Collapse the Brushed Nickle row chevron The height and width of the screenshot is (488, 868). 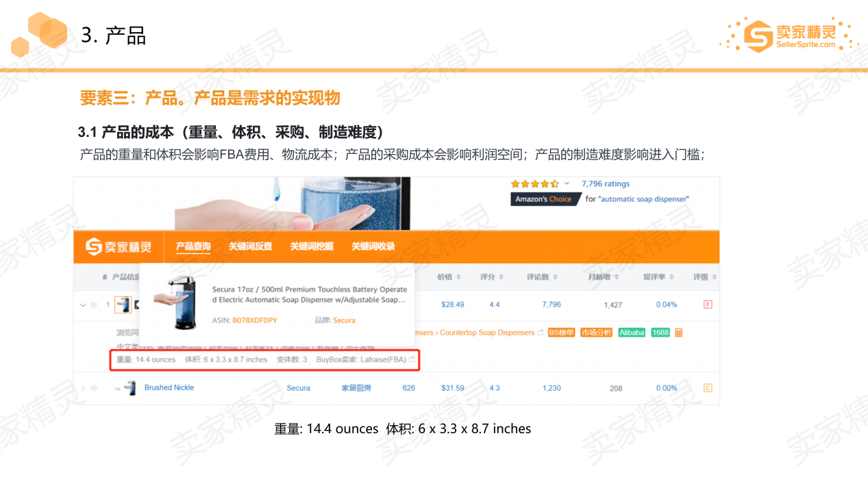[83, 387]
